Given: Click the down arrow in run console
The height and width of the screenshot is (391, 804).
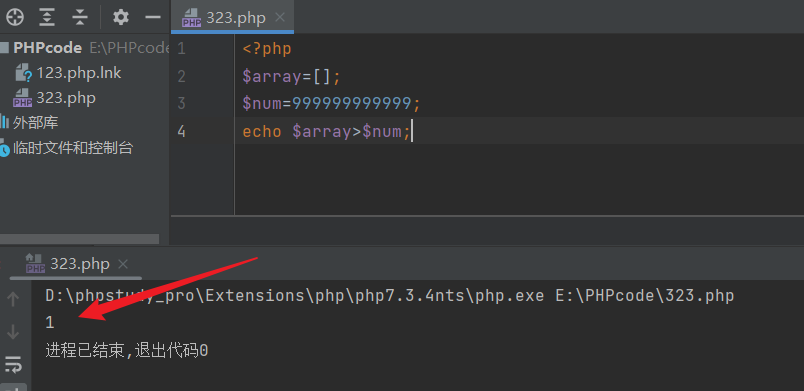Looking at the screenshot, I should 13,332.
